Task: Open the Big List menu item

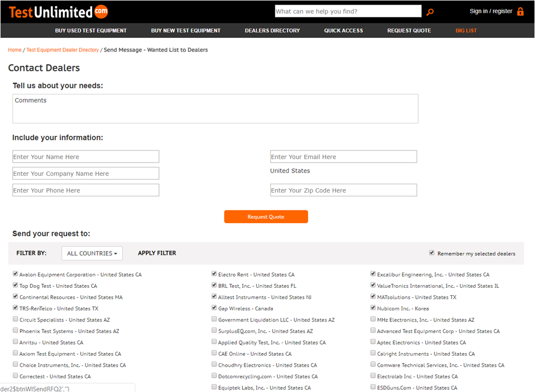Action: 466,31
